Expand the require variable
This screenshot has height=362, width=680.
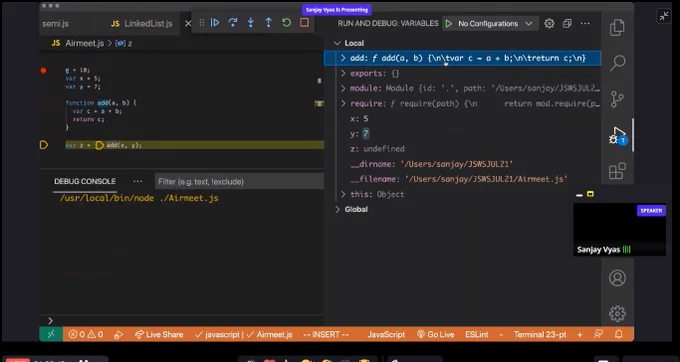click(343, 104)
